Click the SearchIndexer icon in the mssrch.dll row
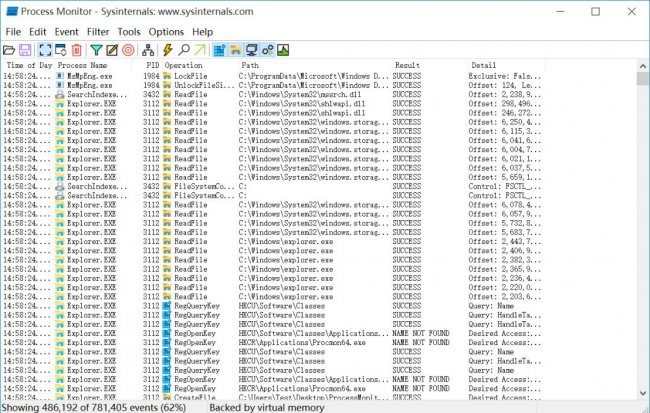This screenshot has height=413, width=650. (61, 94)
